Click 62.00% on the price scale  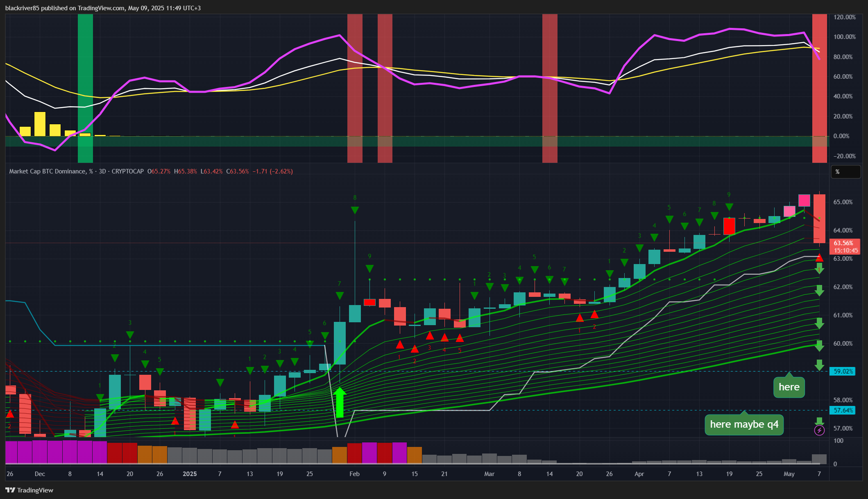point(843,287)
